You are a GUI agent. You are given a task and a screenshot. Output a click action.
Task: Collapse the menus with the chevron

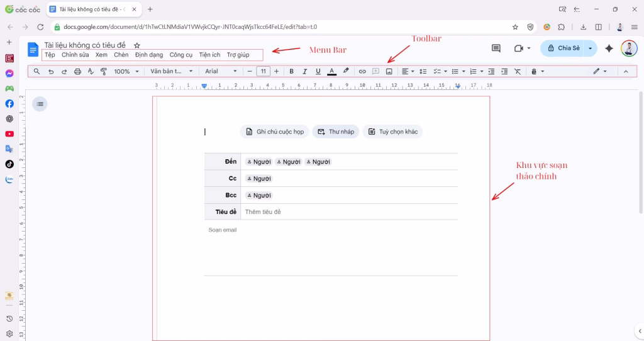point(626,72)
